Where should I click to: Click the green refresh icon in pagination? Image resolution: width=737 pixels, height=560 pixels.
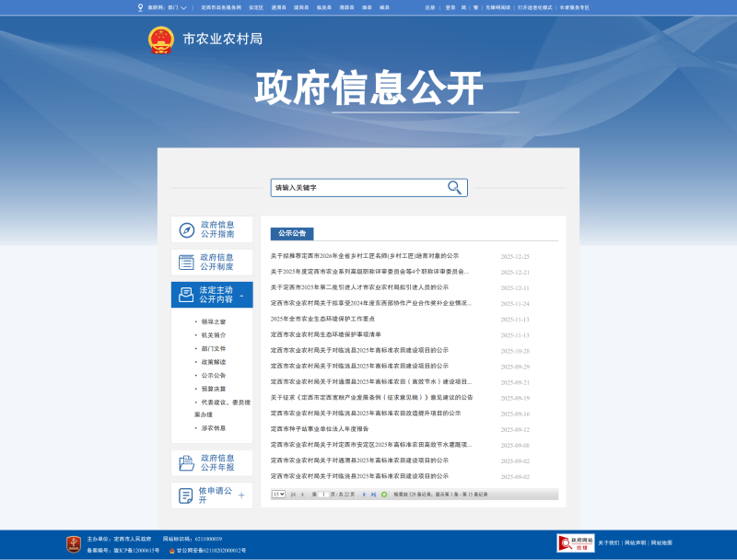(384, 495)
